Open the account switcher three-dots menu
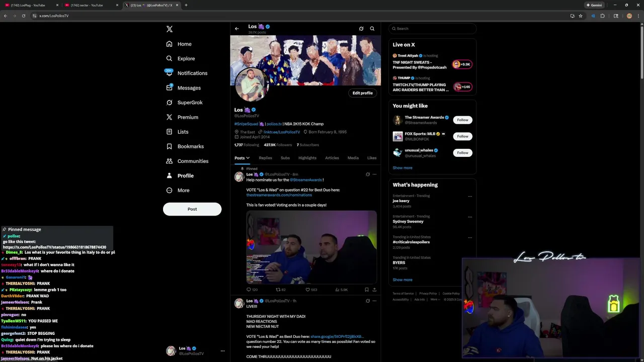This screenshot has height=362, width=644. click(x=222, y=351)
